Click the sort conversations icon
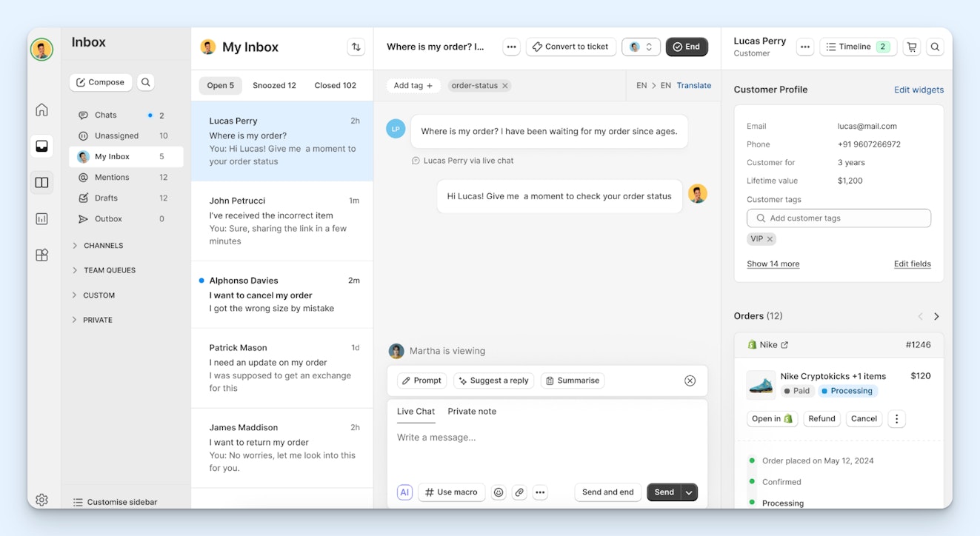This screenshot has width=980, height=536. (x=356, y=47)
